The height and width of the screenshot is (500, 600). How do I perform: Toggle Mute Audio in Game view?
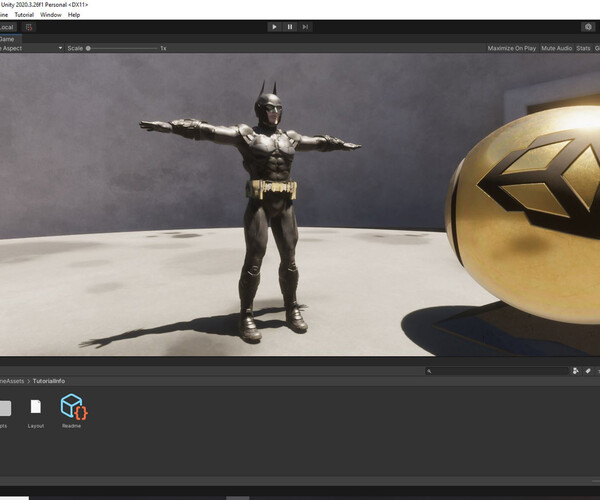tap(556, 48)
